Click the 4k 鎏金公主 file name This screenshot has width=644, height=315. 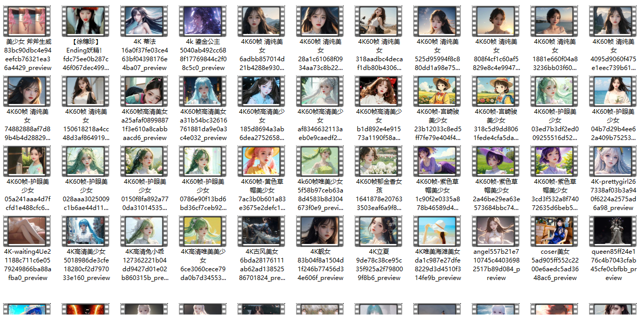(x=204, y=55)
